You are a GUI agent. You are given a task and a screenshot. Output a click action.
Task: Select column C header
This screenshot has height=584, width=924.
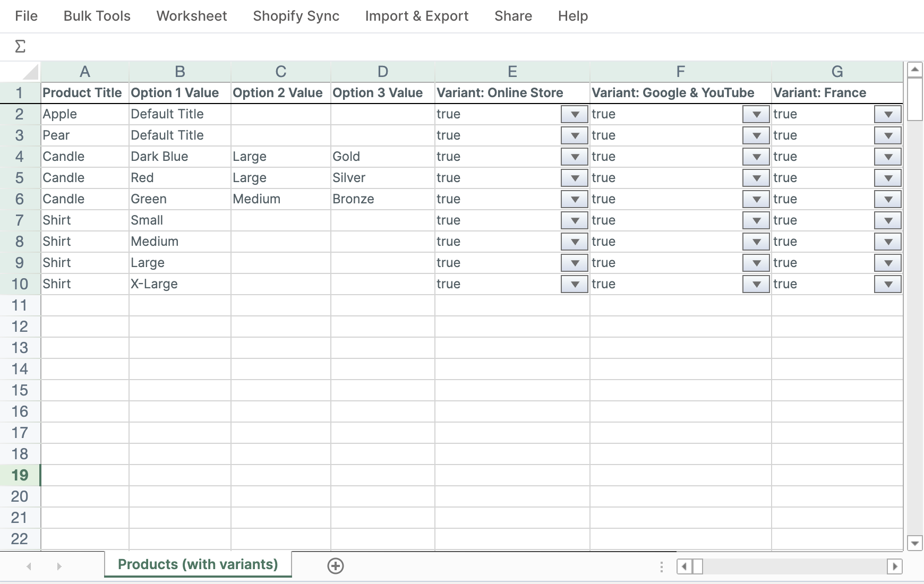click(281, 71)
